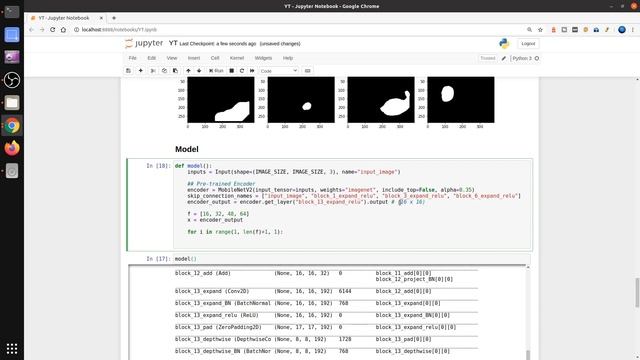Reload the page in Chrome
The height and width of the screenshot is (360, 640).
pyautogui.click(x=53, y=29)
